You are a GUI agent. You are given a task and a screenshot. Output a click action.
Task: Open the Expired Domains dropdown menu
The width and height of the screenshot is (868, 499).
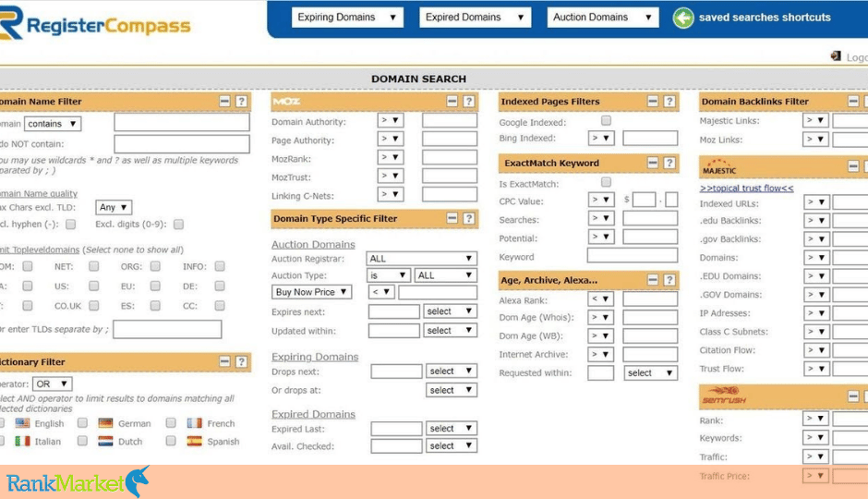pyautogui.click(x=475, y=18)
